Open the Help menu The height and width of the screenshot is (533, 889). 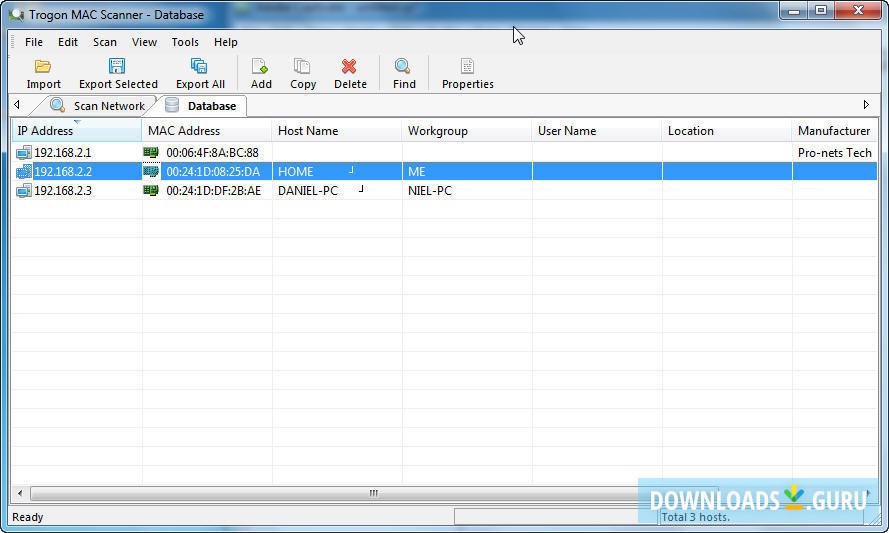point(225,42)
